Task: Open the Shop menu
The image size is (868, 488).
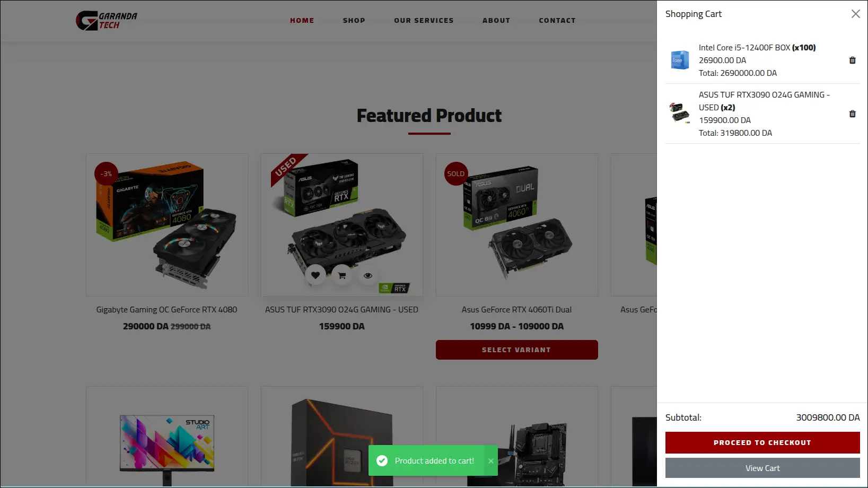Action: coord(354,21)
